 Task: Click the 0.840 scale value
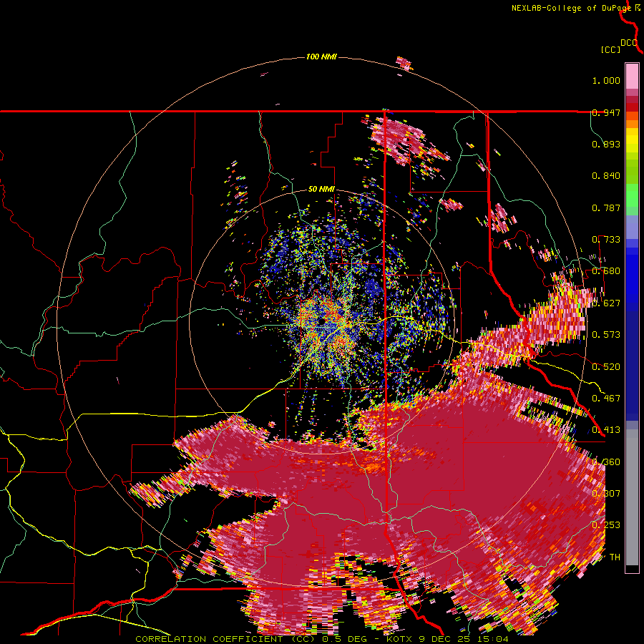coord(606,176)
